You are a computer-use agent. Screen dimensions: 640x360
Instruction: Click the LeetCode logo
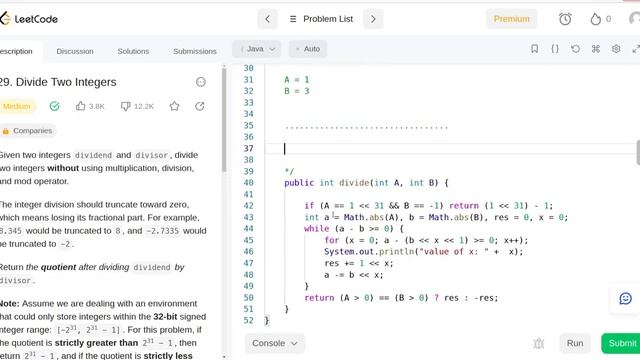point(29,19)
